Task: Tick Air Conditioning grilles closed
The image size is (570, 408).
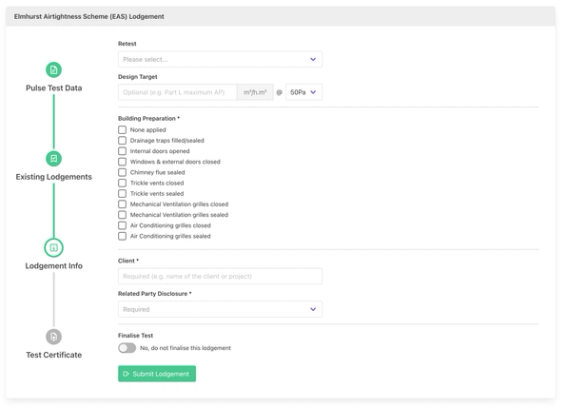Action: [123, 225]
